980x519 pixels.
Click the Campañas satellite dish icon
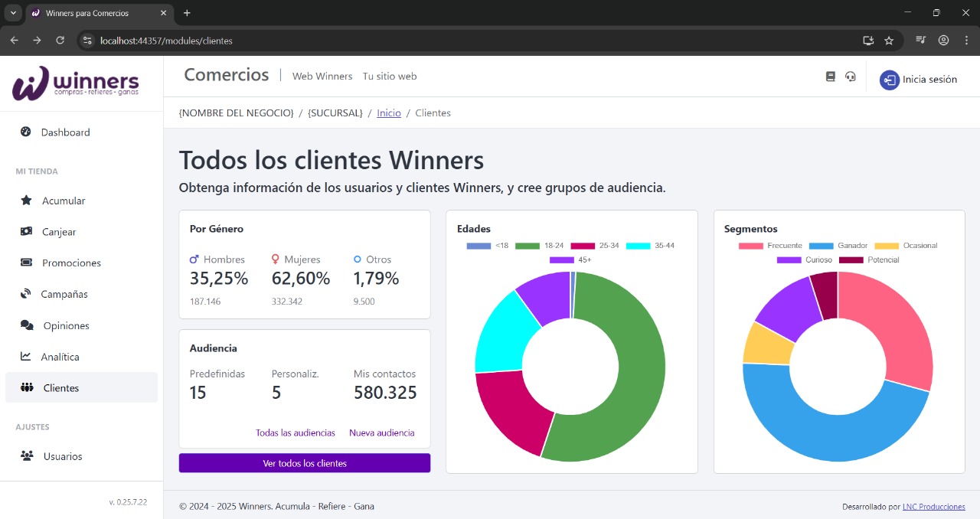(x=26, y=294)
